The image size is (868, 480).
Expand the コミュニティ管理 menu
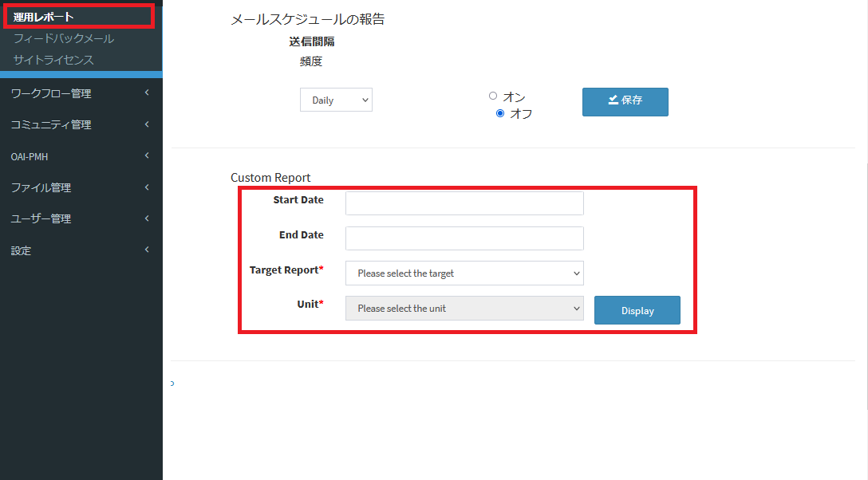51,124
